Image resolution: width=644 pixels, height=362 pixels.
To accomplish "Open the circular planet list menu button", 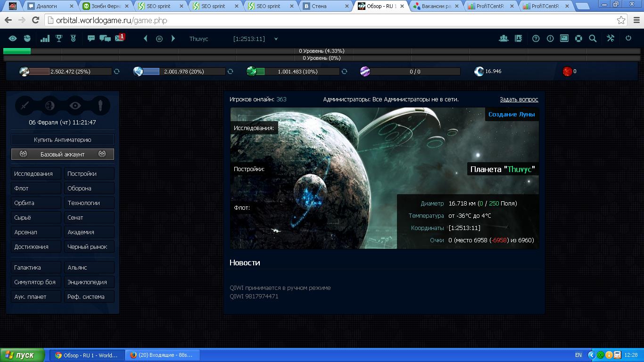I will tap(159, 39).
